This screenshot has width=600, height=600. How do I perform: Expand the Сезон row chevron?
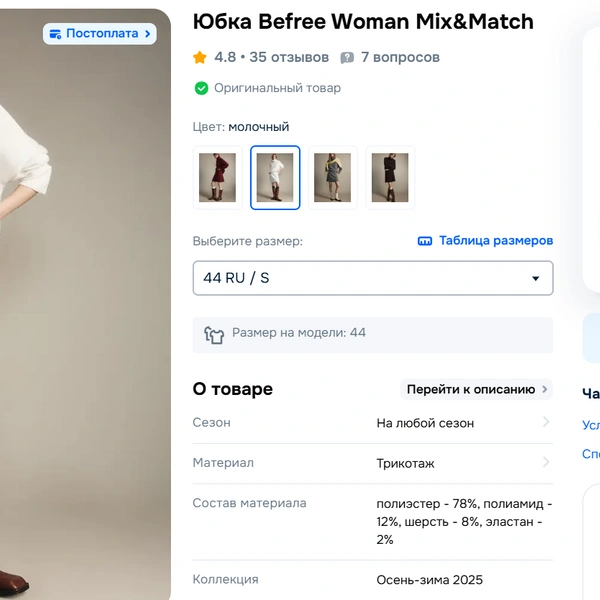click(546, 422)
